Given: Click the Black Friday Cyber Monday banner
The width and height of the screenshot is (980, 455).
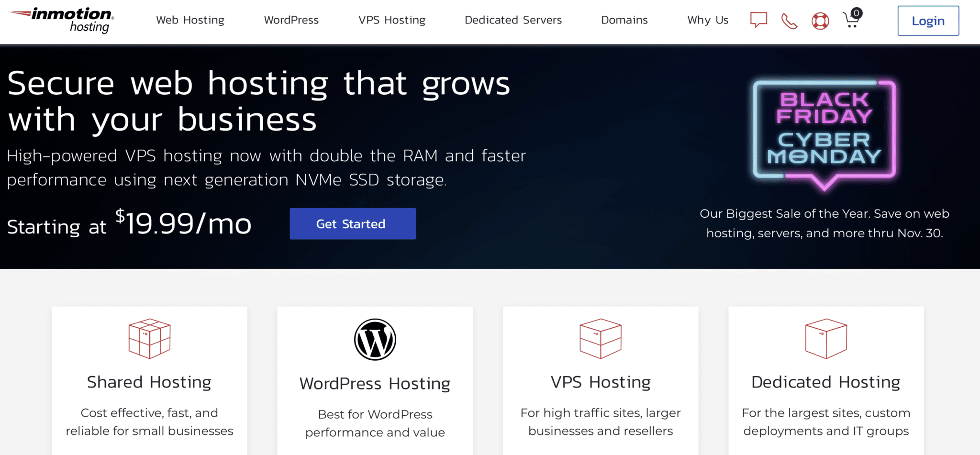Looking at the screenshot, I should click(x=824, y=134).
